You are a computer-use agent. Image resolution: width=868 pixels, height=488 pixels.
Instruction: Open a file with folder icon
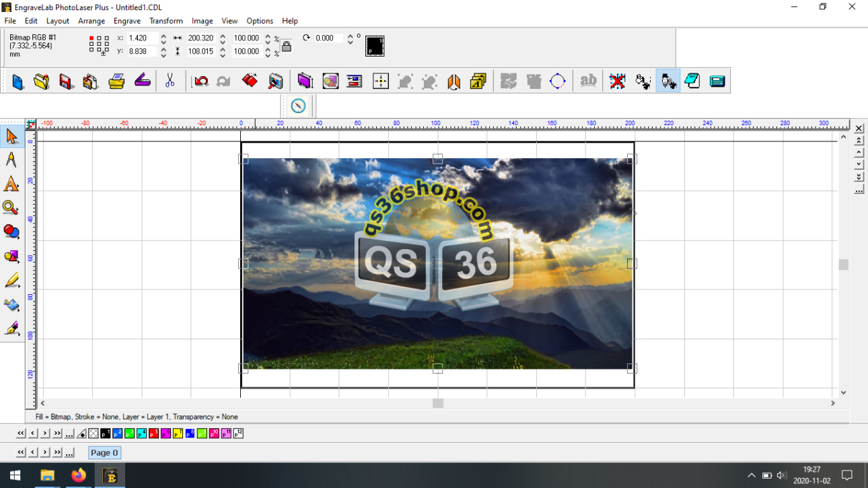click(42, 81)
